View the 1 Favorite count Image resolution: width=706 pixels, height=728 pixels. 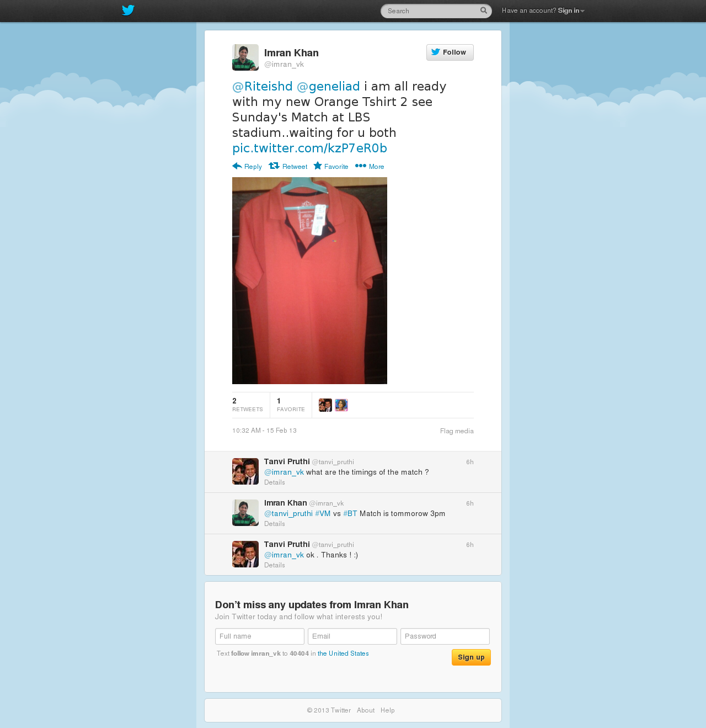[291, 405]
